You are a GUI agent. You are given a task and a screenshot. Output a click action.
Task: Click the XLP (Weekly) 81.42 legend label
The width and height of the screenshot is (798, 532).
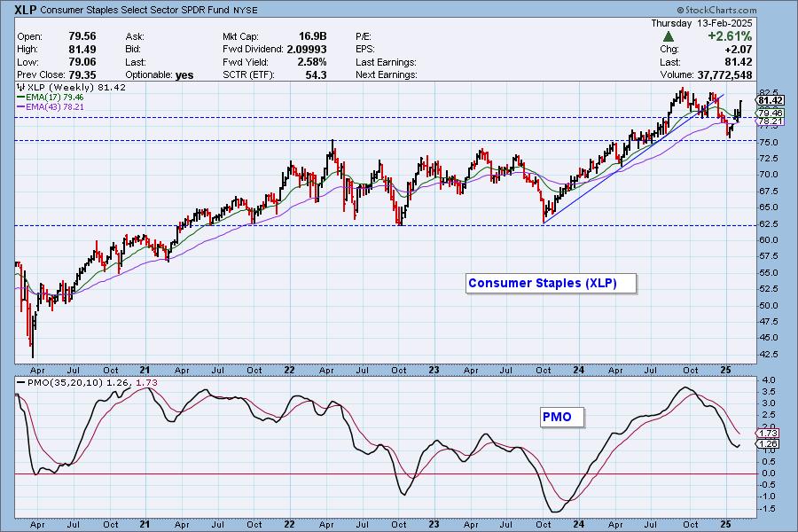tap(72, 88)
